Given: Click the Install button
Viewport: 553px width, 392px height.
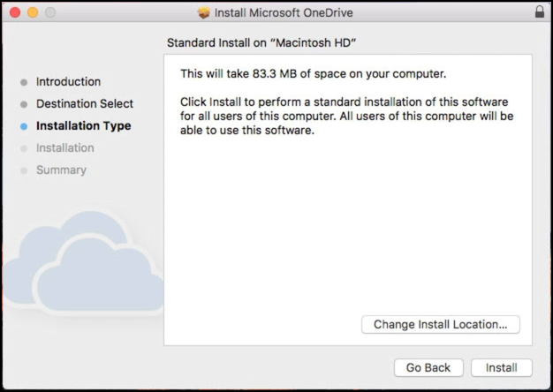Looking at the screenshot, I should 501,367.
